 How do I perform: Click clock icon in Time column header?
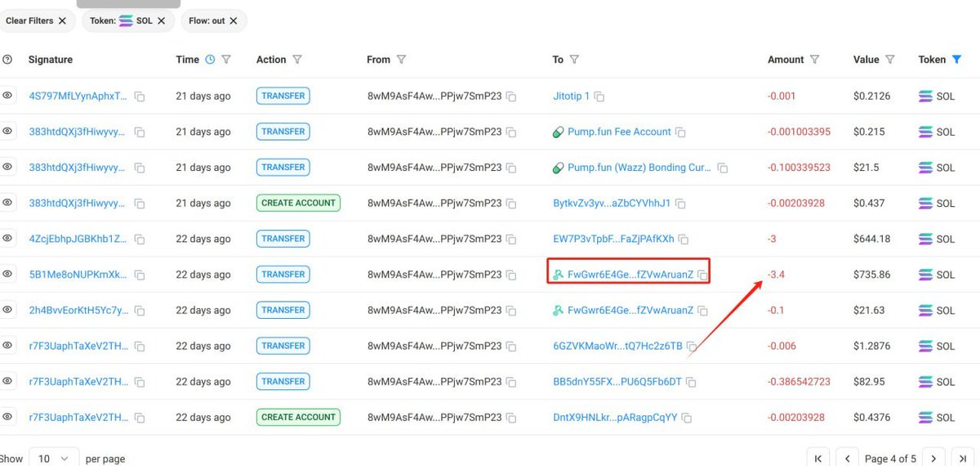tap(210, 60)
